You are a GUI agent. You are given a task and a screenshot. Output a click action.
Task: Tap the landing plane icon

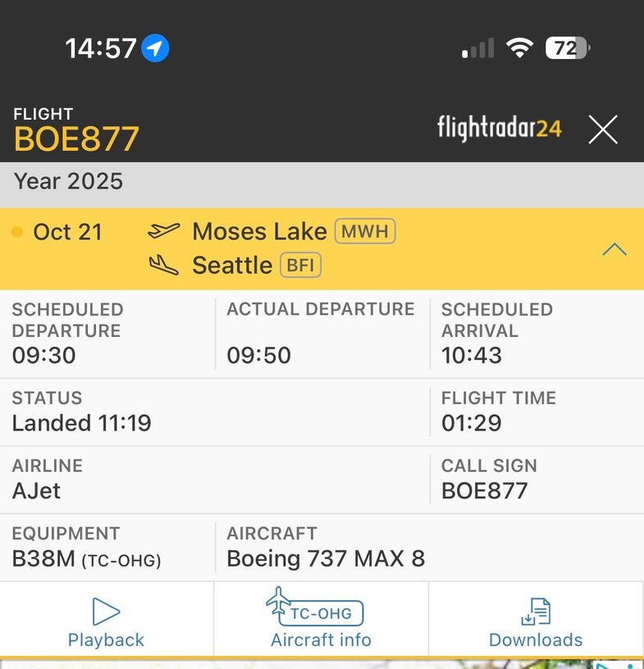(x=163, y=265)
